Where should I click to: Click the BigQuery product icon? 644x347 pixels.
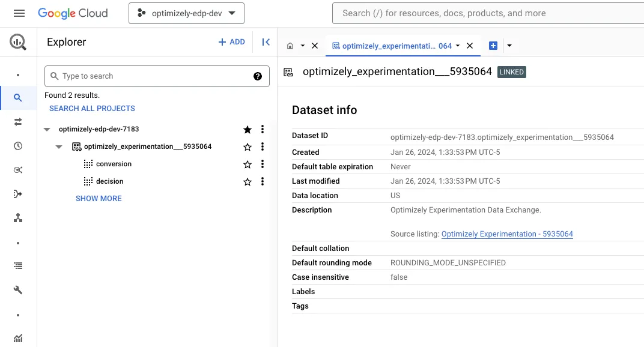point(18,42)
